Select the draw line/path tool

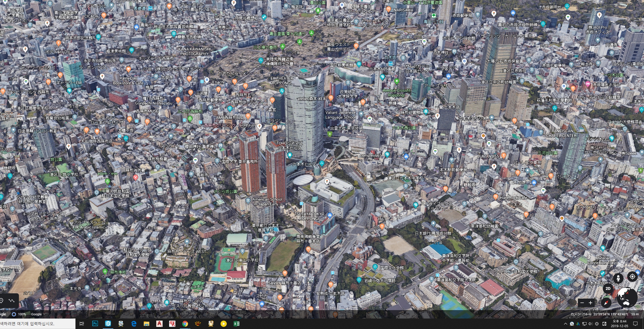(12, 301)
